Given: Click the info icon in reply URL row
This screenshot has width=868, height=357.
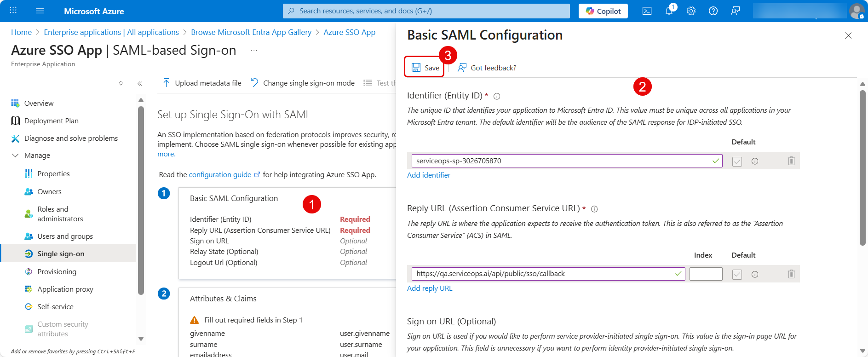Looking at the screenshot, I should point(755,275).
